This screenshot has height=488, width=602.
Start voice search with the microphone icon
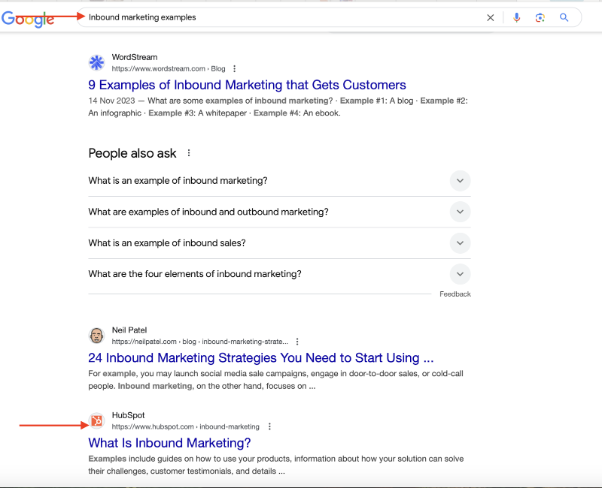[517, 18]
